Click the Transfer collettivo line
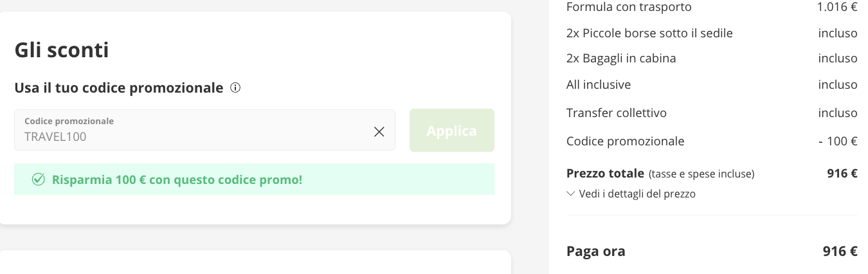Screen dimensions: 868x274 click(617, 113)
